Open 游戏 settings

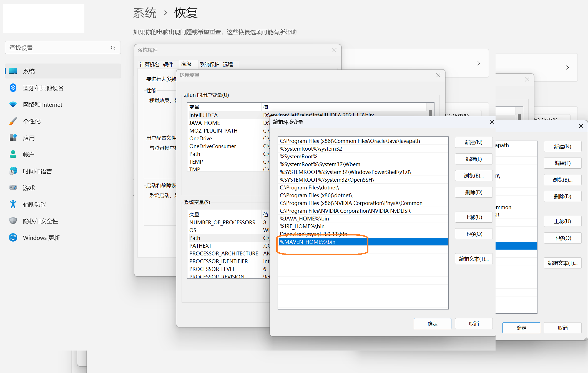pyautogui.click(x=29, y=187)
